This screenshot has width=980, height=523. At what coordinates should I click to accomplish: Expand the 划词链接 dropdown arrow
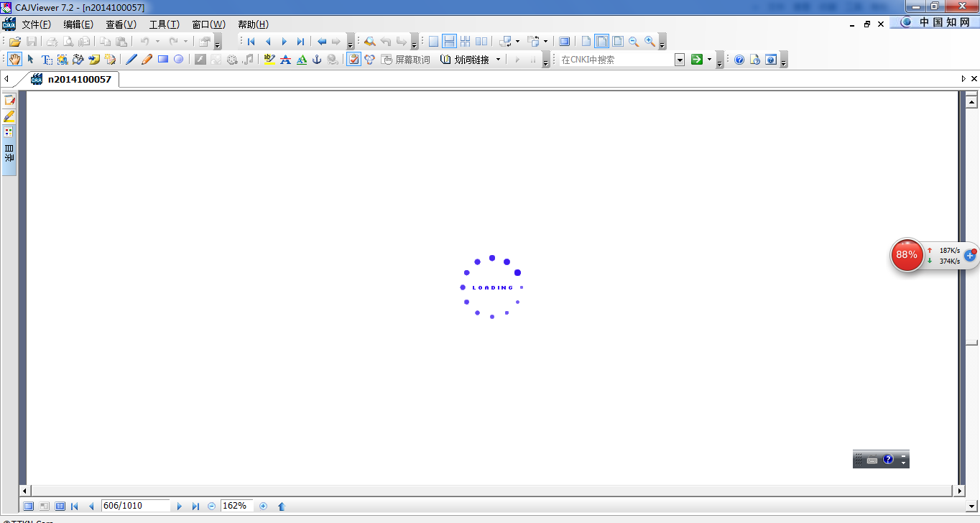pyautogui.click(x=498, y=60)
